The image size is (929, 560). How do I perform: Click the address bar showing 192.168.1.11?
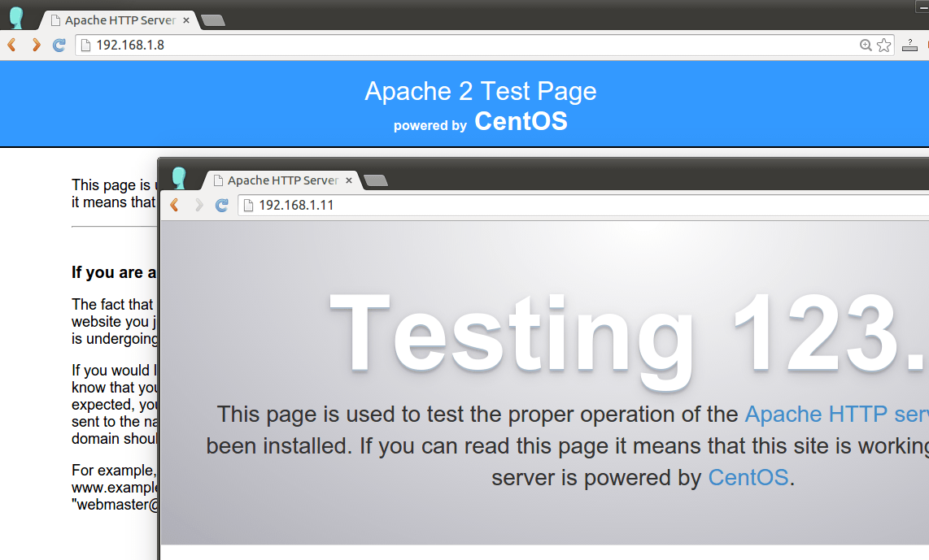tap(569, 205)
